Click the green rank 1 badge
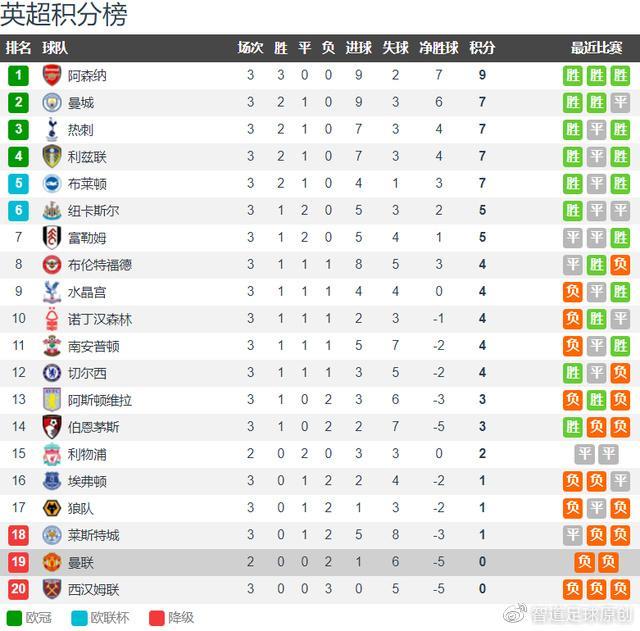The image size is (640, 631). pos(18,76)
